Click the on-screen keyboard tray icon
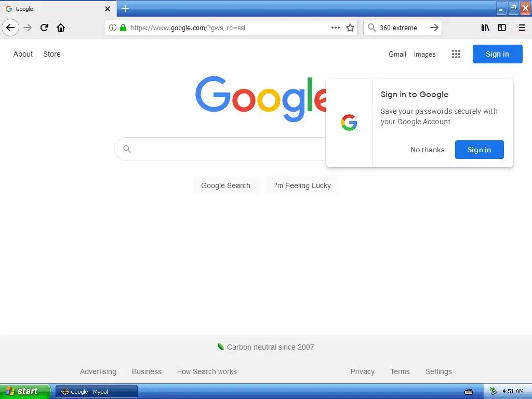 [469, 392]
